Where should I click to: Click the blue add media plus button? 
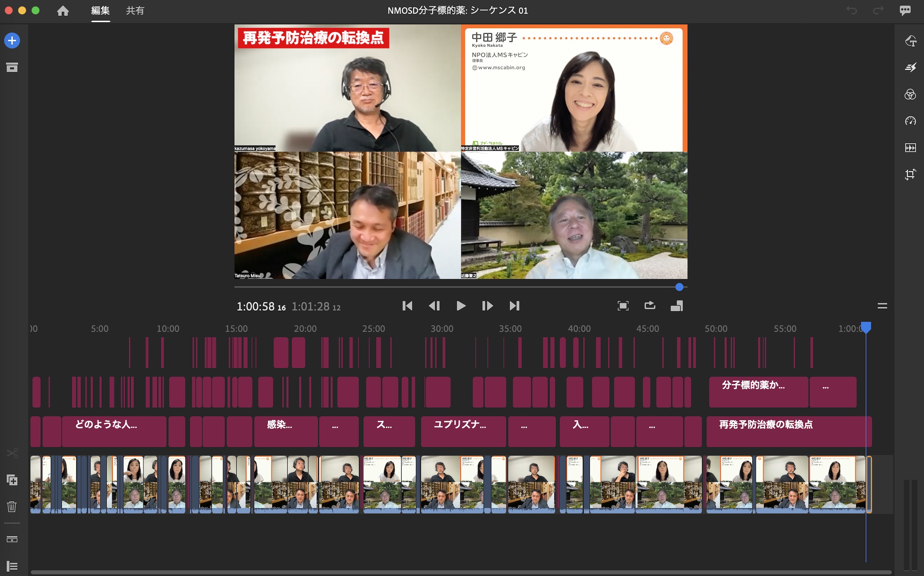[x=12, y=41]
